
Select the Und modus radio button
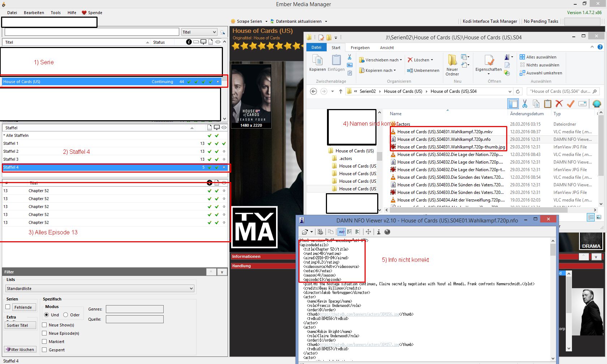pyautogui.click(x=47, y=315)
